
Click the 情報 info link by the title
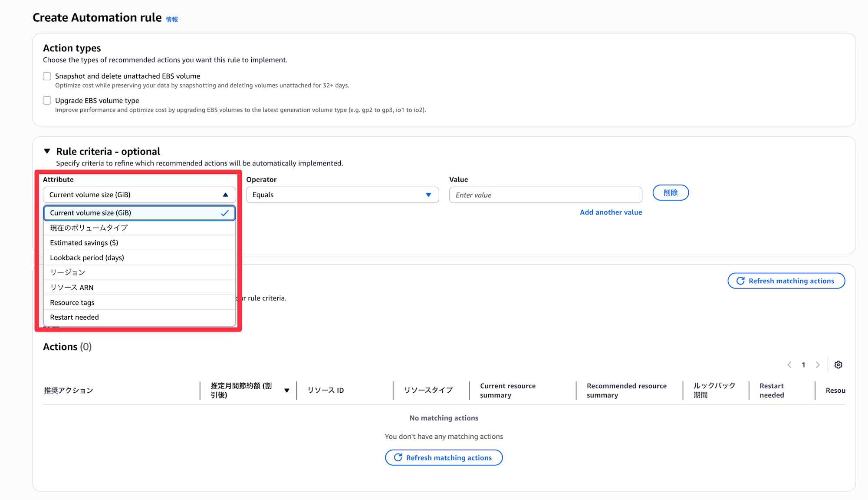click(172, 19)
